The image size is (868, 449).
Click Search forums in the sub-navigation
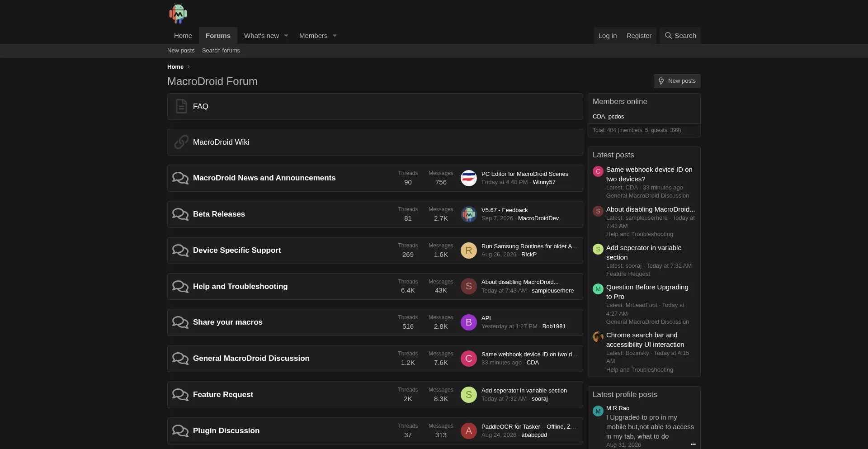(221, 51)
